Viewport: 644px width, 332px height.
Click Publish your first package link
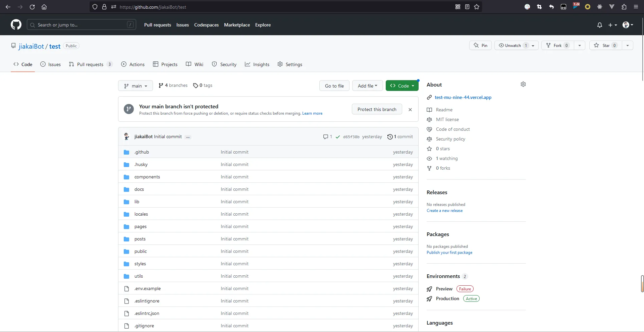449,253
